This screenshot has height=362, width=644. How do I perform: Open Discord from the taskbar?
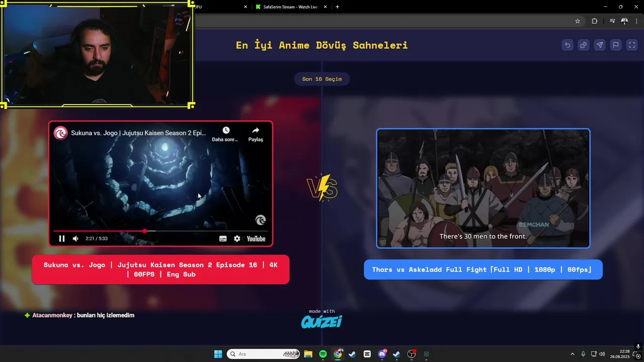tap(382, 354)
